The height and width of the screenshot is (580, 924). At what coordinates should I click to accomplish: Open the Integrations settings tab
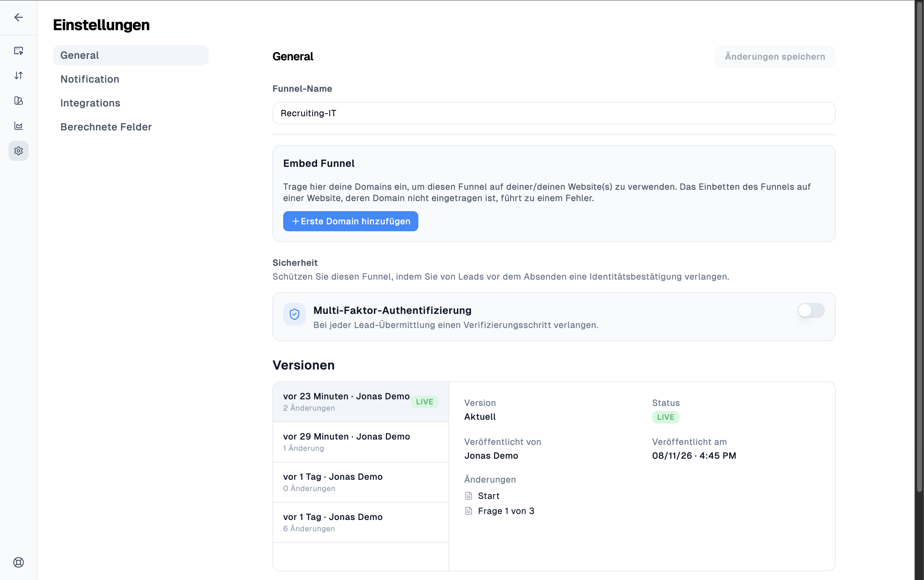point(130,103)
